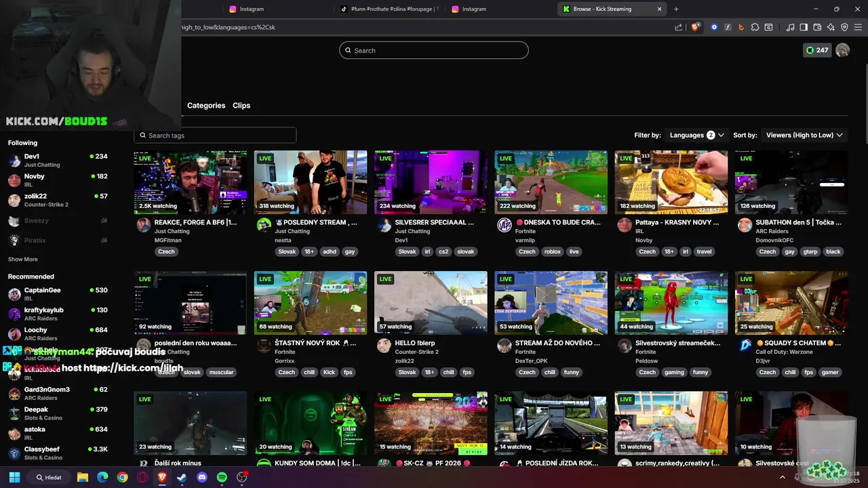Click the Kick search field
This screenshot has width=868, height=488.
[x=434, y=50]
